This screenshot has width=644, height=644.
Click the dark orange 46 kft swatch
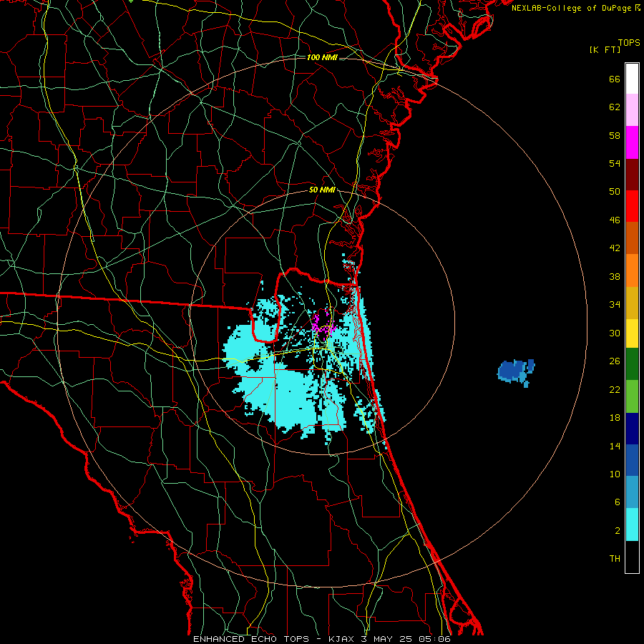(632, 238)
